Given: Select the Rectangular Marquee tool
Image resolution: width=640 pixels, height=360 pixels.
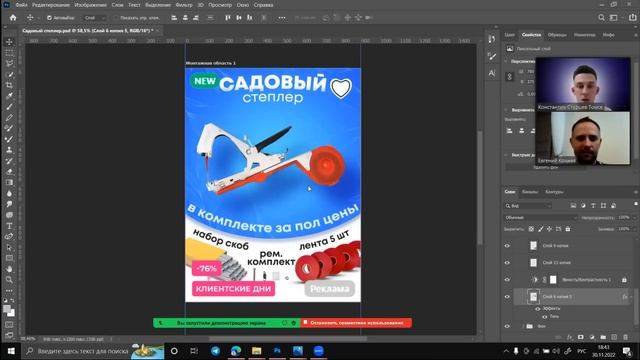Looking at the screenshot, I should point(9,53).
